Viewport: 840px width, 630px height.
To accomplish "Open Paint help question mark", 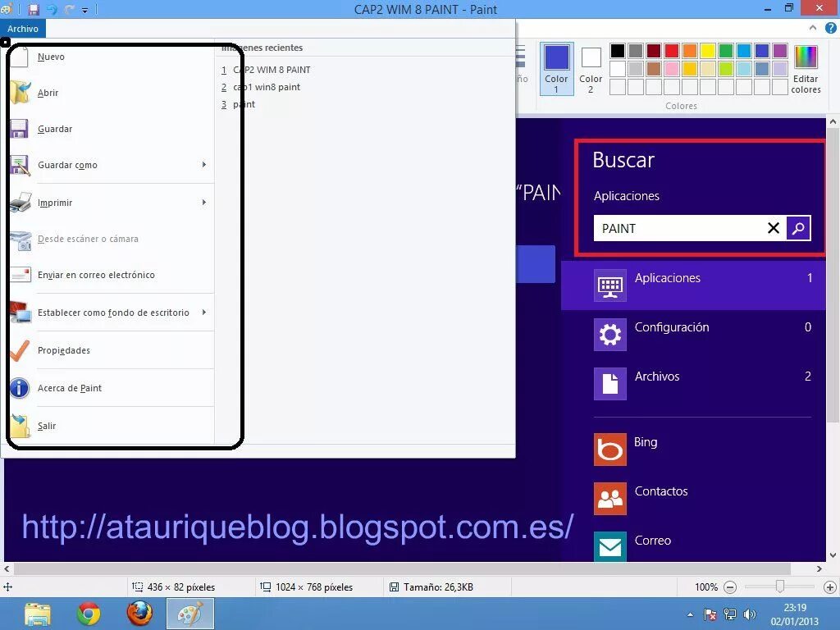I will coord(831,29).
